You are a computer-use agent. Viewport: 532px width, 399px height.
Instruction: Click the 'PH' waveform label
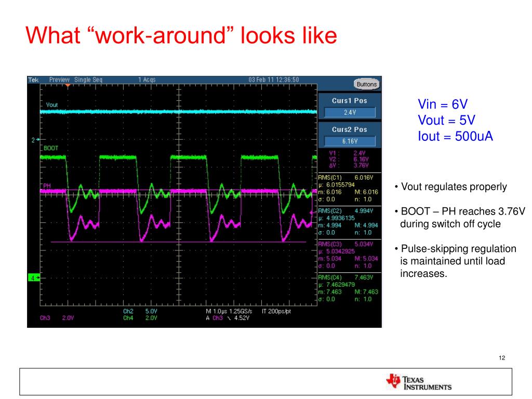click(x=47, y=186)
